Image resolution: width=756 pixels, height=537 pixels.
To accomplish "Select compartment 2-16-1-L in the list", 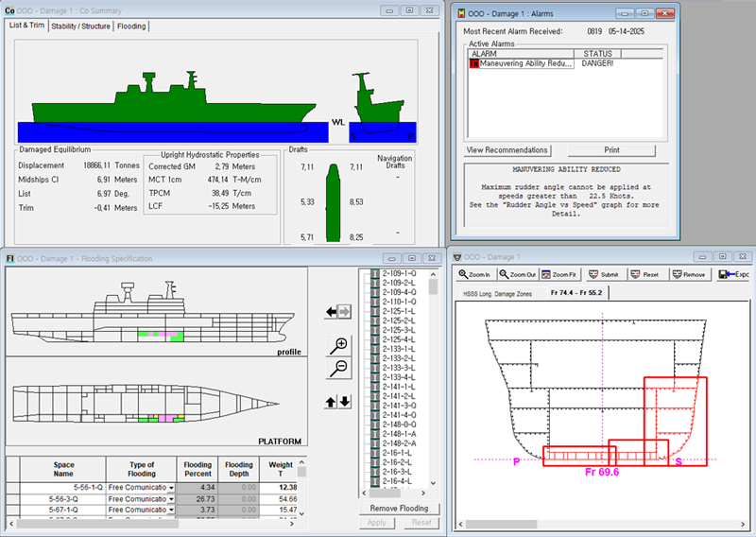I will point(397,453).
